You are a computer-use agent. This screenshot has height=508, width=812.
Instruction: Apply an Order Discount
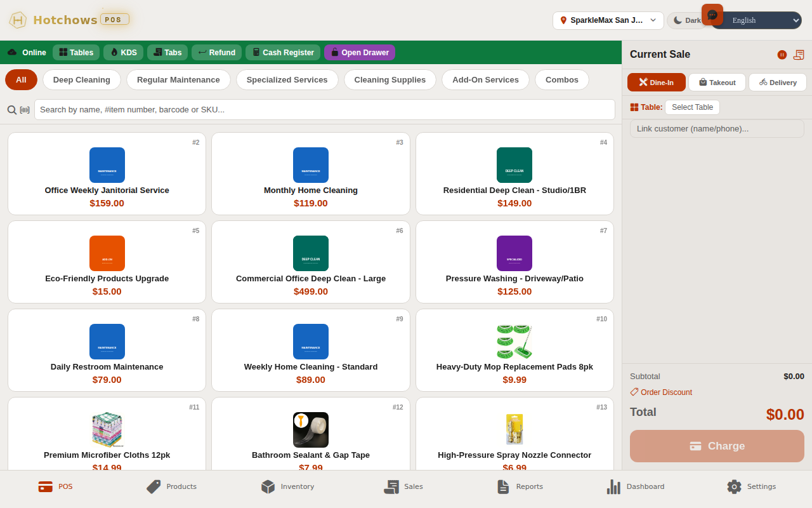point(661,392)
